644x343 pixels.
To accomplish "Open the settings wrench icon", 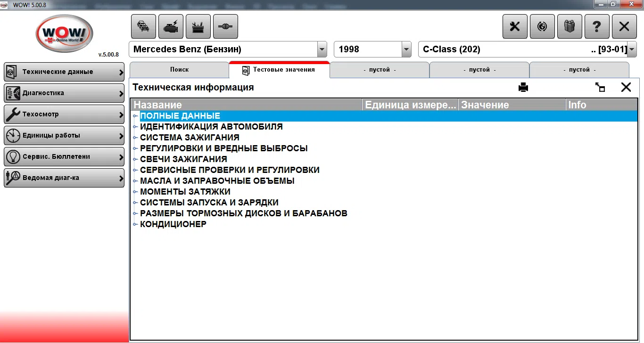I will pos(514,26).
